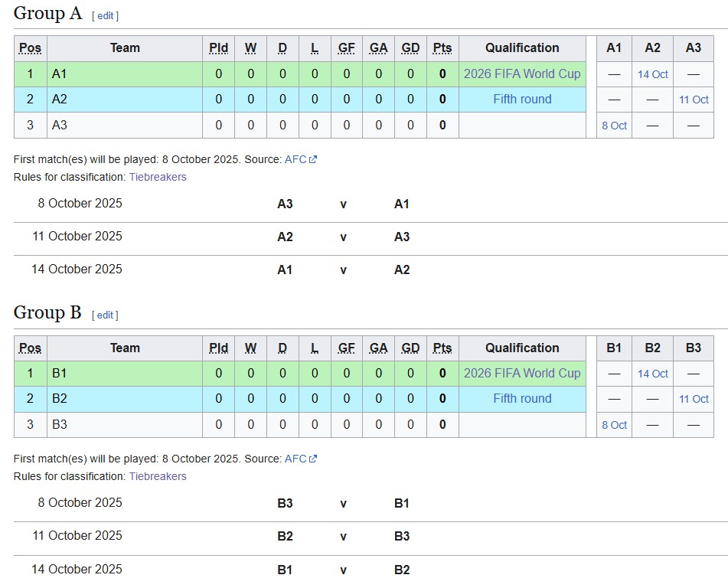The image size is (728, 588).
Task: Jump to the 8 Oct match in row B3
Action: click(614, 425)
